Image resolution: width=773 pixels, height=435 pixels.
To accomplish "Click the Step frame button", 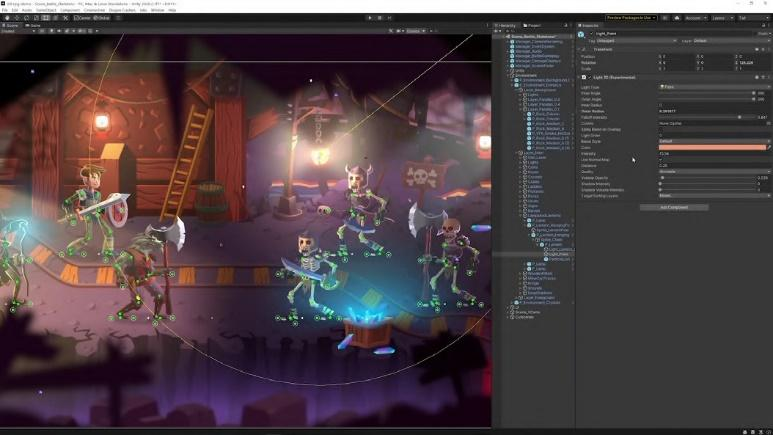I will point(389,18).
